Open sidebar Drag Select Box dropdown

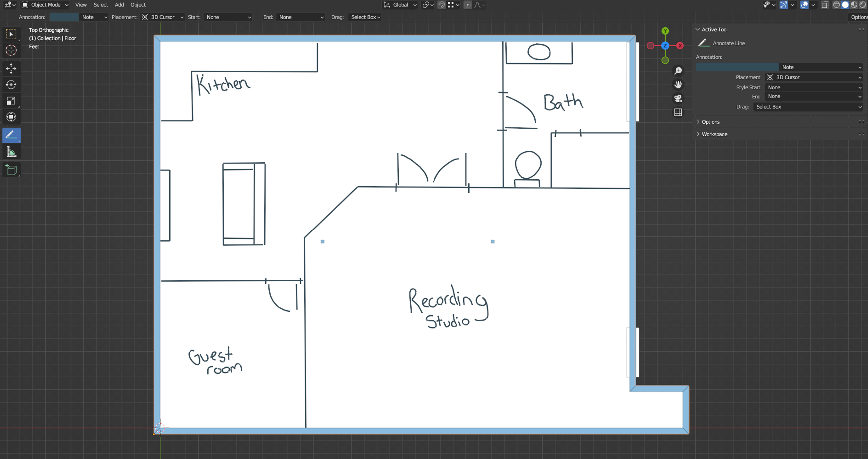tap(808, 107)
